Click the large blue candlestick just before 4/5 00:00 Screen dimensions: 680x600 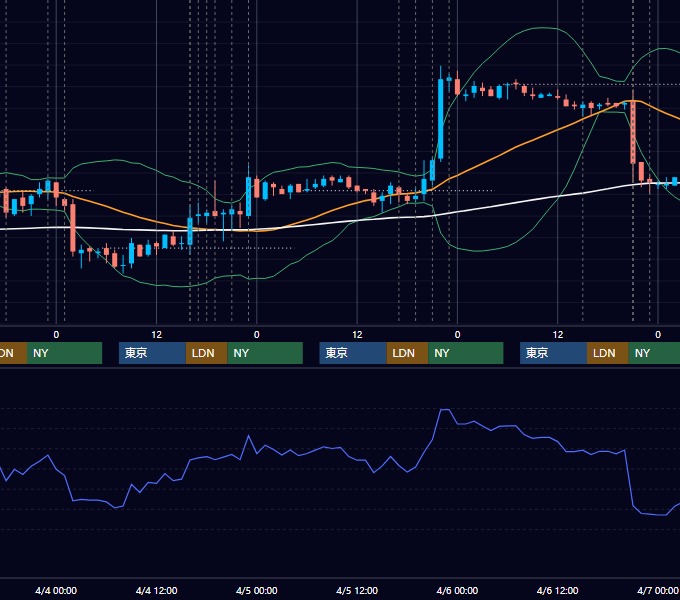click(x=248, y=196)
